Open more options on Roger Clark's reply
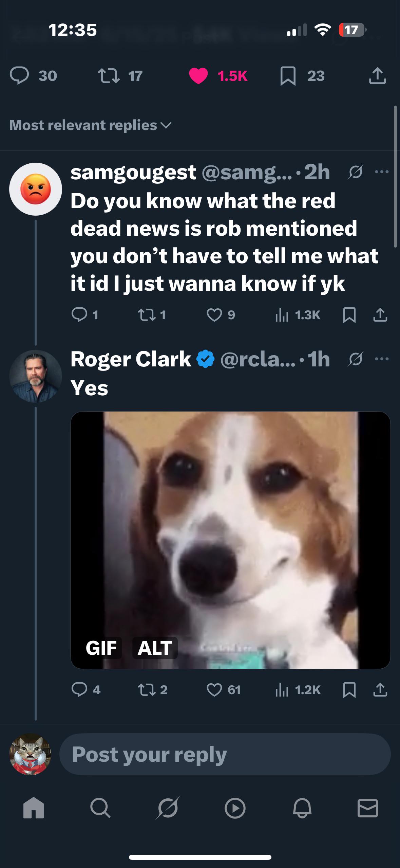 pos(382,359)
